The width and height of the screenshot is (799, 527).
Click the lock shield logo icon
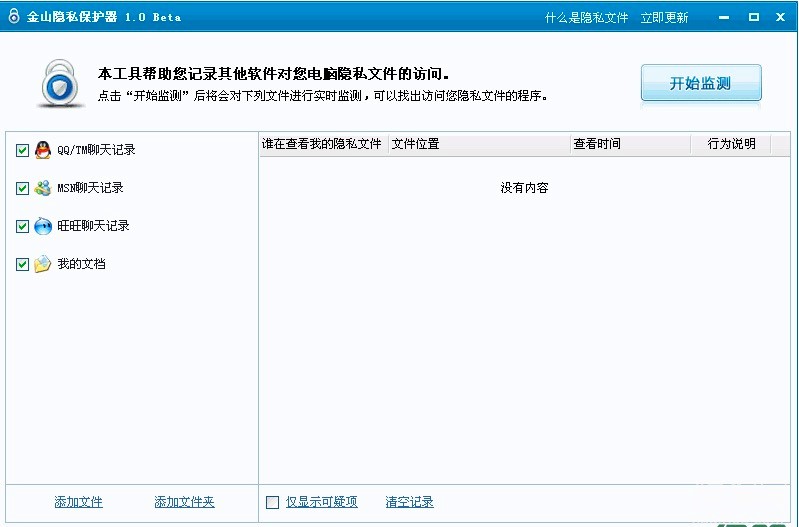(62, 82)
